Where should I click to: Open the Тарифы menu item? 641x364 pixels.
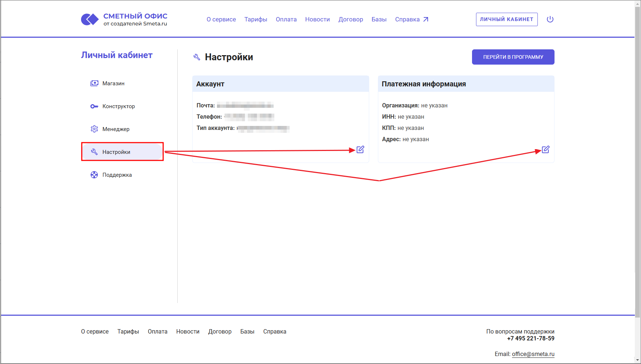255,19
